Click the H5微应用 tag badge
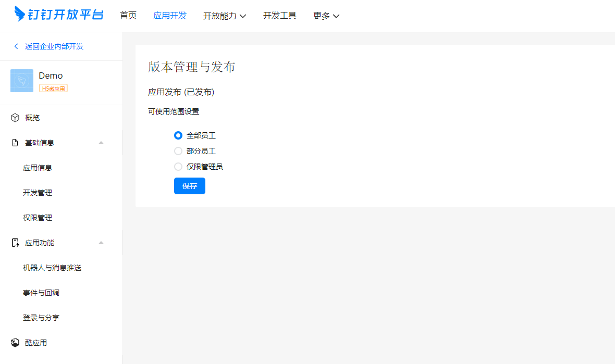The height and width of the screenshot is (364, 615). [54, 88]
